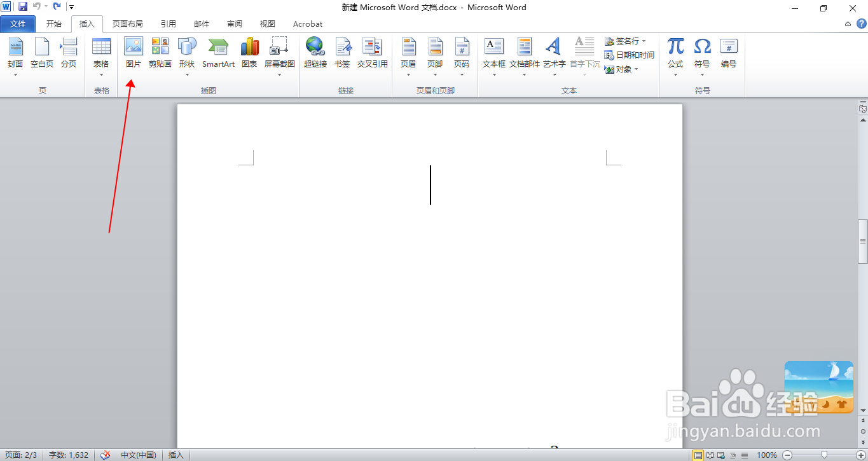Click the 日期和时间 date and time button

(x=630, y=55)
